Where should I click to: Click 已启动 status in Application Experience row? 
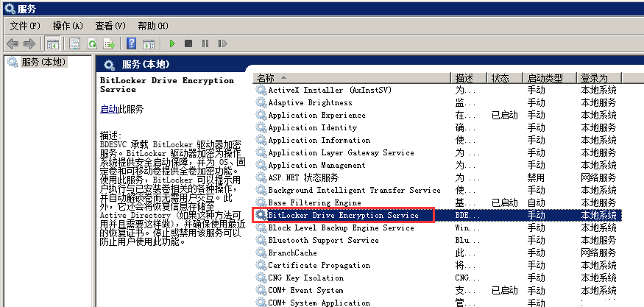[505, 115]
